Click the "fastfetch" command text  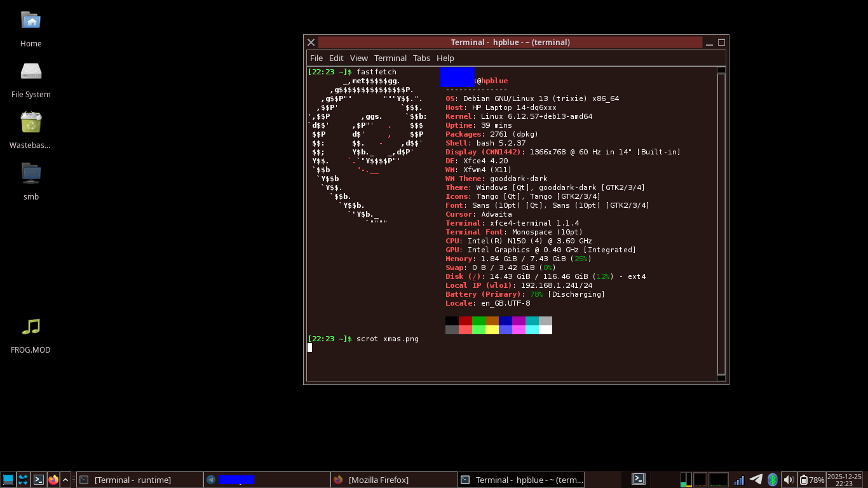pos(376,72)
